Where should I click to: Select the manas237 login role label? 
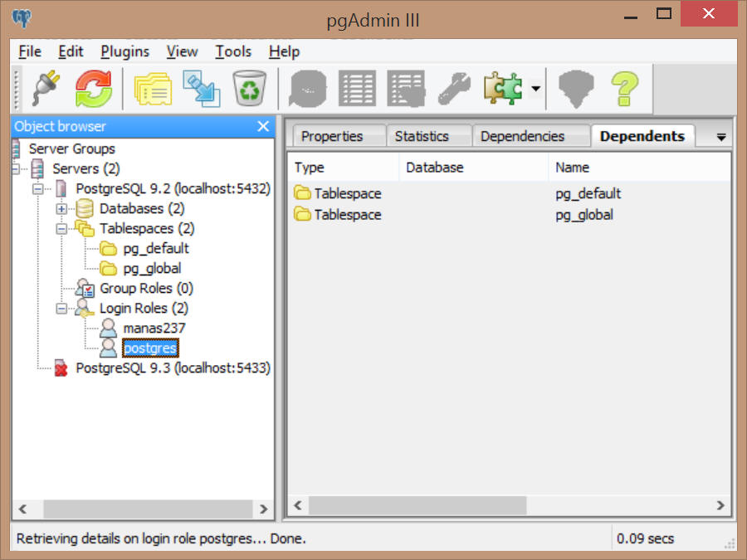(x=154, y=328)
